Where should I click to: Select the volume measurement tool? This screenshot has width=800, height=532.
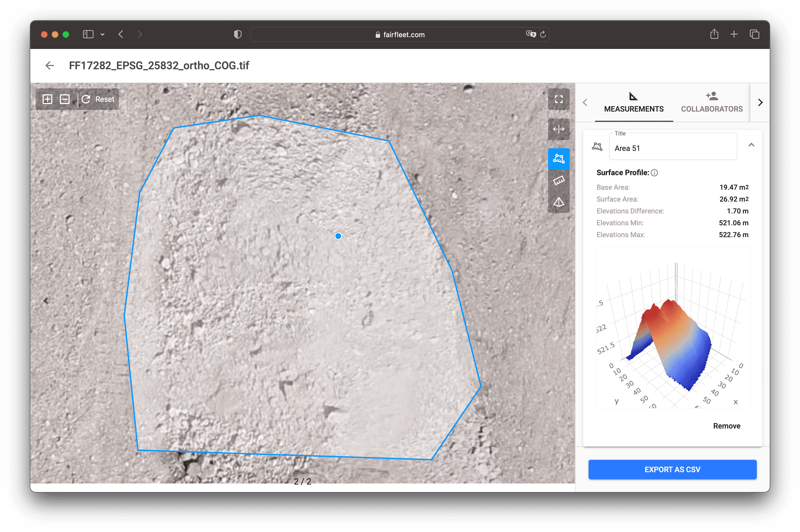559,202
